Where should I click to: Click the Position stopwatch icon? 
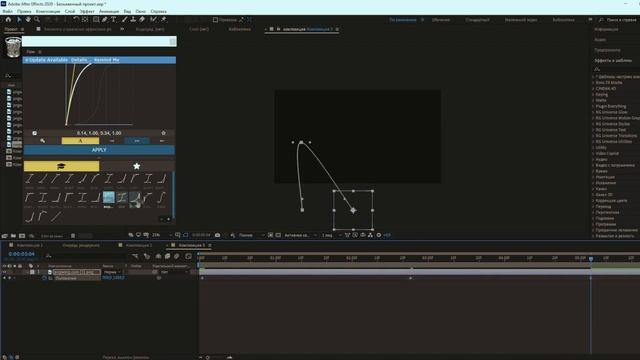pyautogui.click(x=44, y=278)
